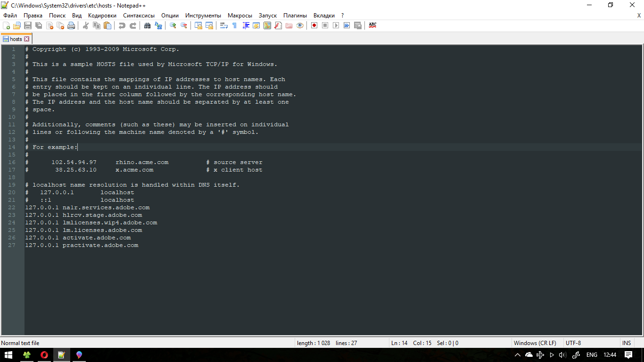The height and width of the screenshot is (362, 644).
Task: Open the Поиск menu
Action: tap(58, 16)
